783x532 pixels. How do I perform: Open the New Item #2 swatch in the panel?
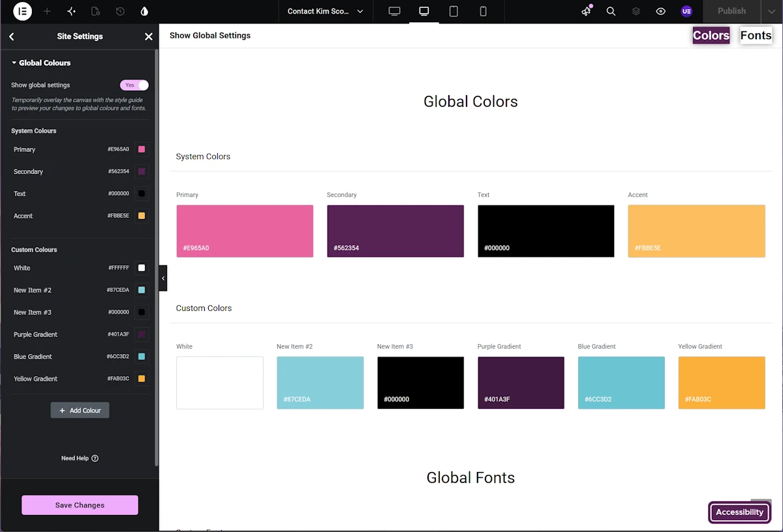tap(142, 290)
